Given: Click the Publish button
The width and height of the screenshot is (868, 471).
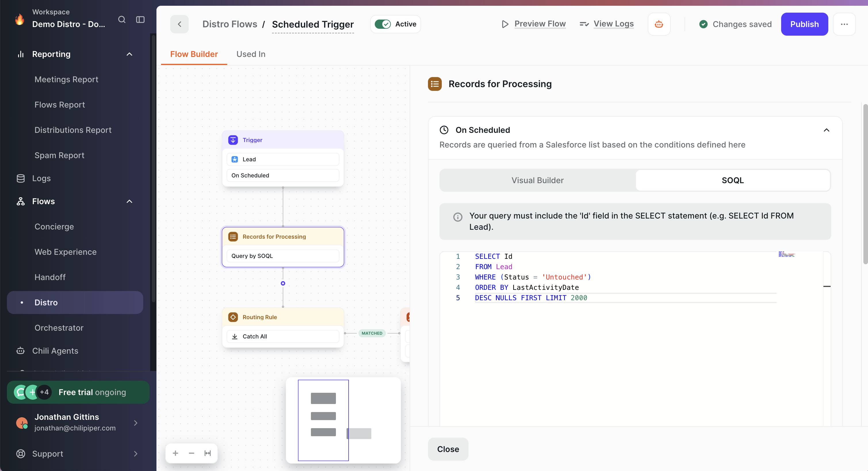Looking at the screenshot, I should (x=804, y=24).
